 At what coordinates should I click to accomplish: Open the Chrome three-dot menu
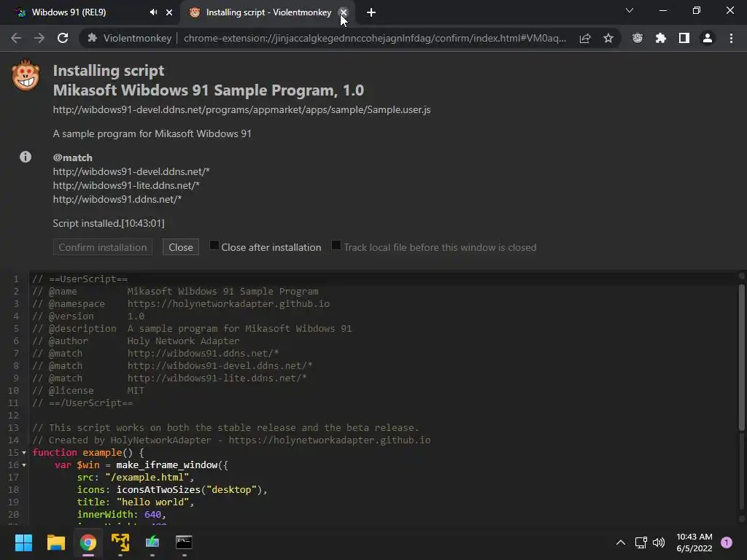[x=731, y=38]
